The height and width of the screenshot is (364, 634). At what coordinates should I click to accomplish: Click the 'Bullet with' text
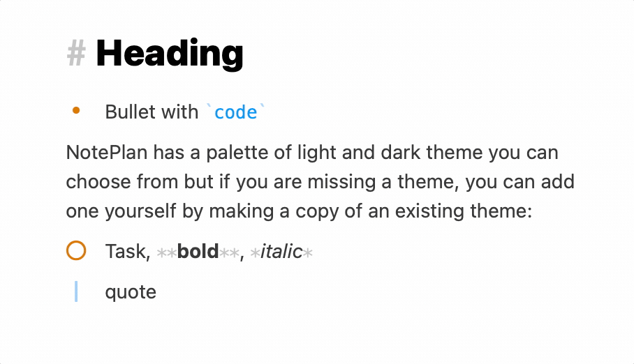coord(152,112)
